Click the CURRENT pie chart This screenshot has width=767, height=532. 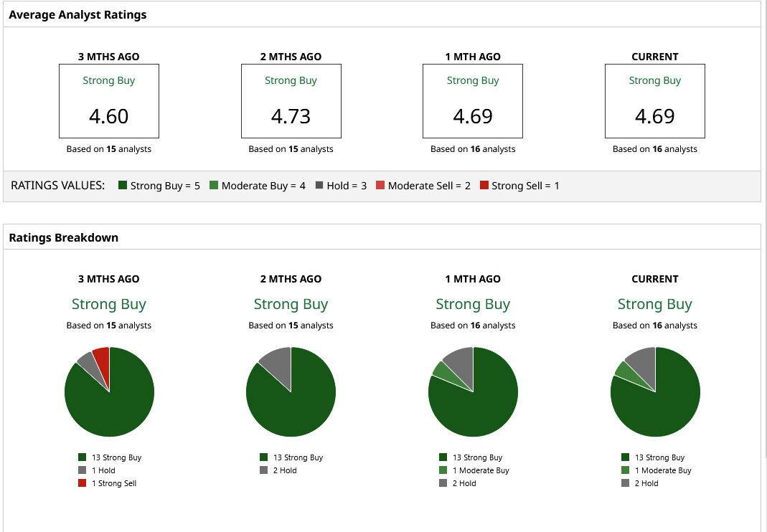[655, 391]
